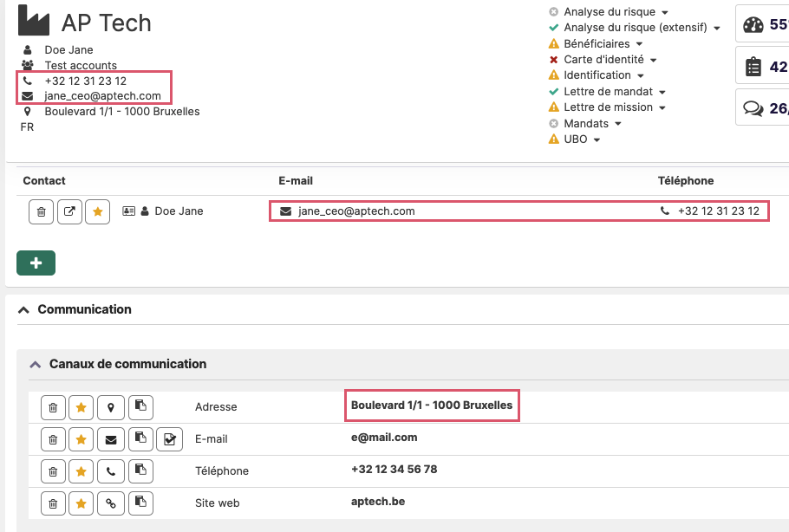The width and height of the screenshot is (789, 532).
Task: Open the chat bubbles comments card
Action: (x=763, y=107)
